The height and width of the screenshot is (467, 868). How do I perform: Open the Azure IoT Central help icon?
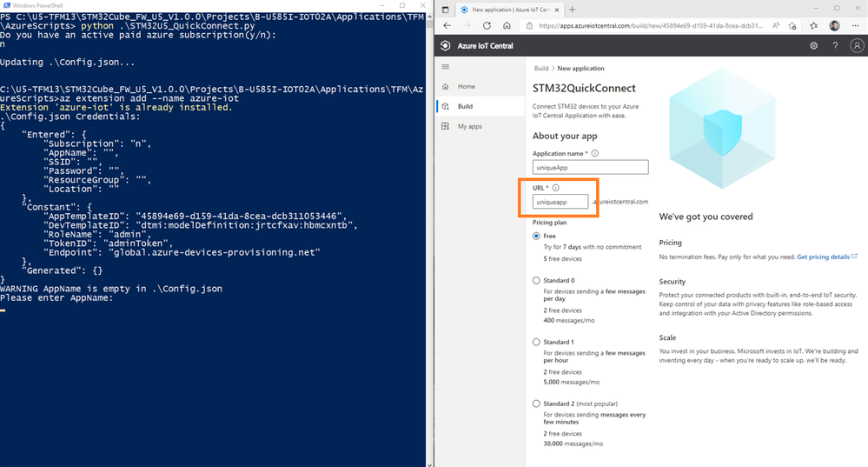pyautogui.click(x=835, y=46)
